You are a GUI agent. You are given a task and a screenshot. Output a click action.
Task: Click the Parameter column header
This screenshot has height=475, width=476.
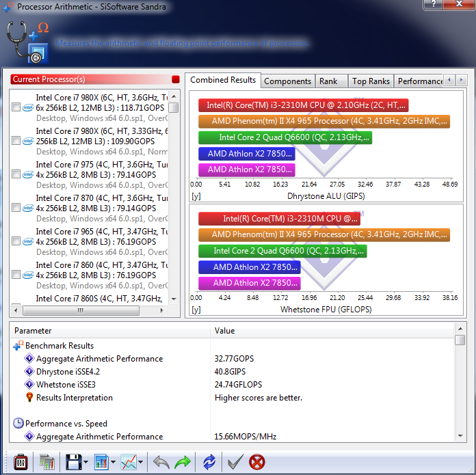coord(110,331)
